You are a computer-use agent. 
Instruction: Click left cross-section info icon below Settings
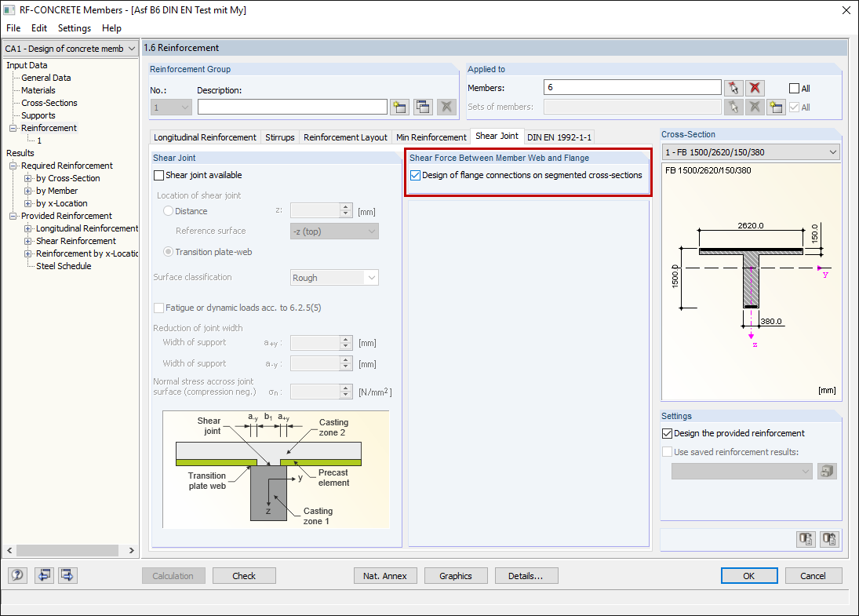coord(806,539)
